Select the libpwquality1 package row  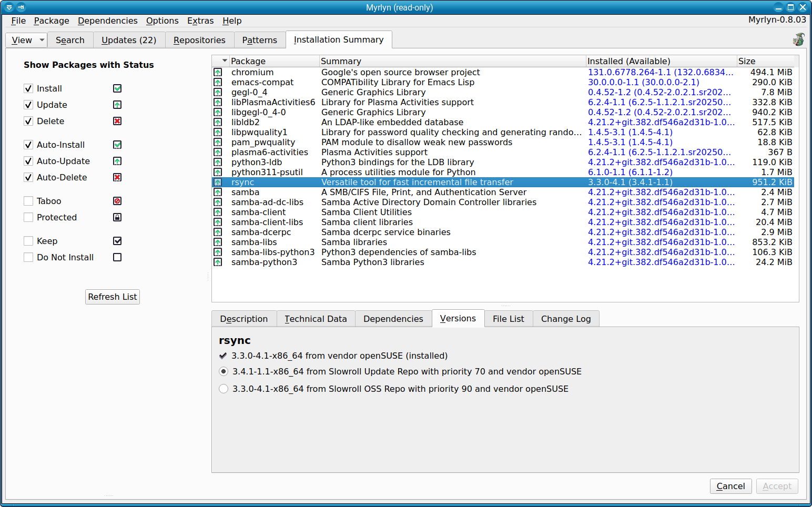[x=259, y=133]
